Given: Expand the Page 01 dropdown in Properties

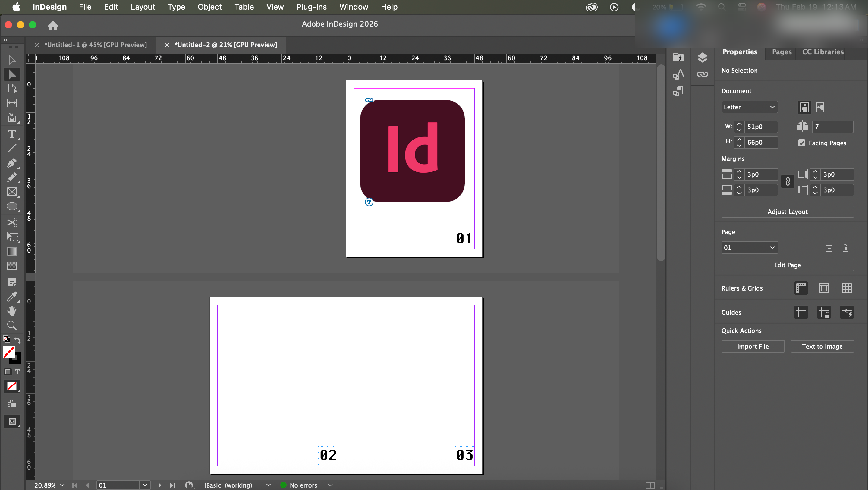Looking at the screenshot, I should pyautogui.click(x=772, y=248).
